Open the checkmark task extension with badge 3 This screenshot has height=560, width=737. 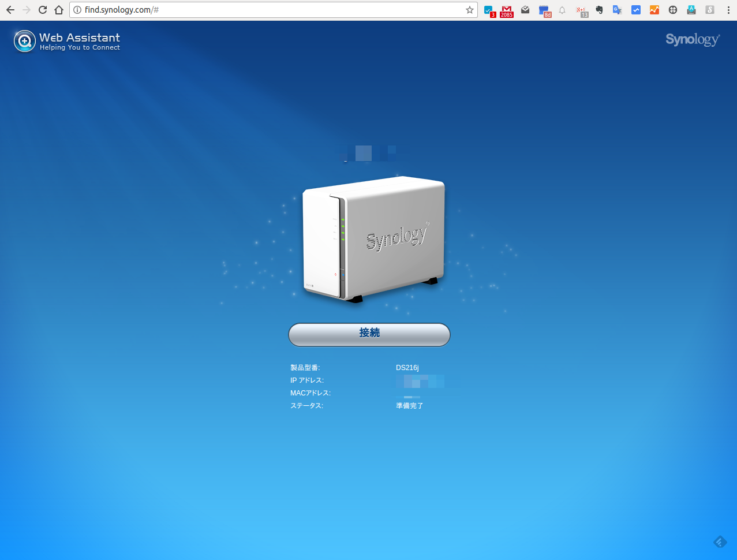point(489,10)
